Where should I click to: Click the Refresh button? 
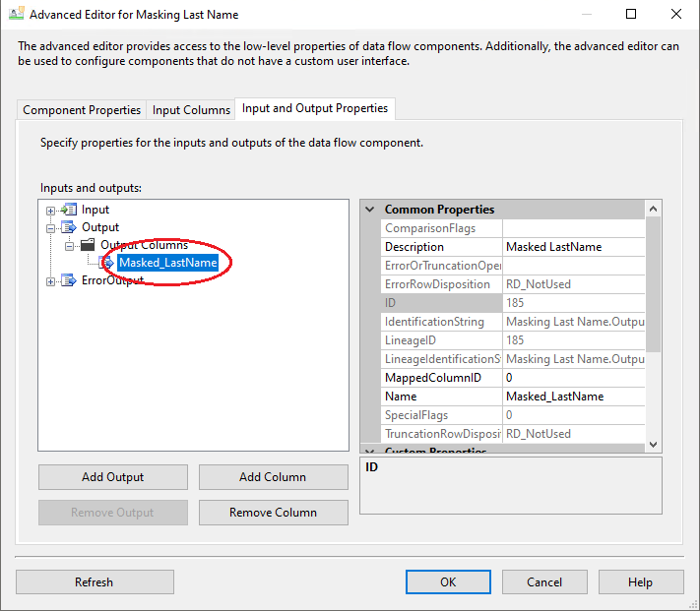click(x=95, y=582)
